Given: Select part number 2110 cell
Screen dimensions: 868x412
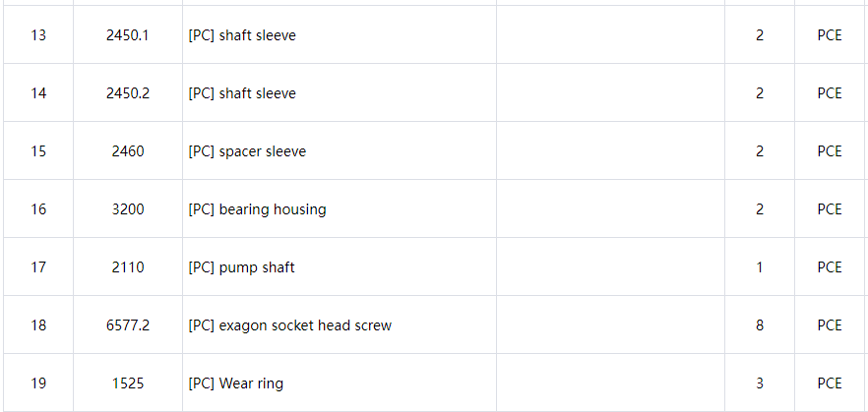Looking at the screenshot, I should [x=128, y=267].
